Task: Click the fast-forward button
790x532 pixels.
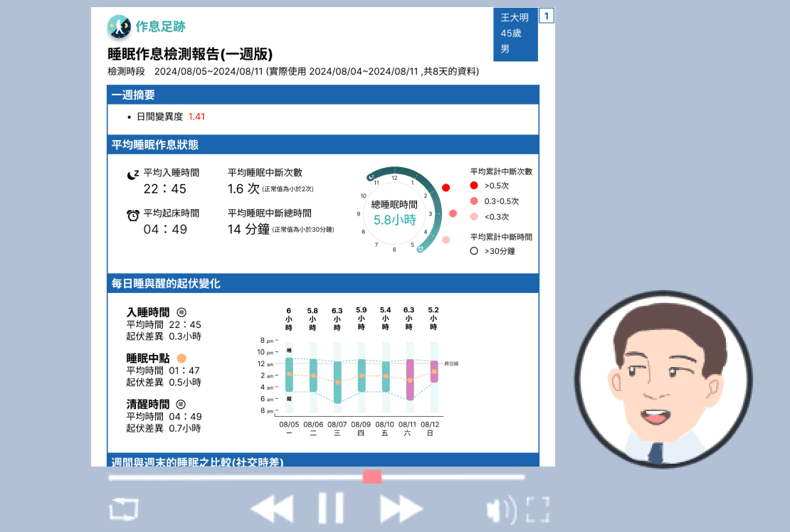Action: click(x=401, y=509)
